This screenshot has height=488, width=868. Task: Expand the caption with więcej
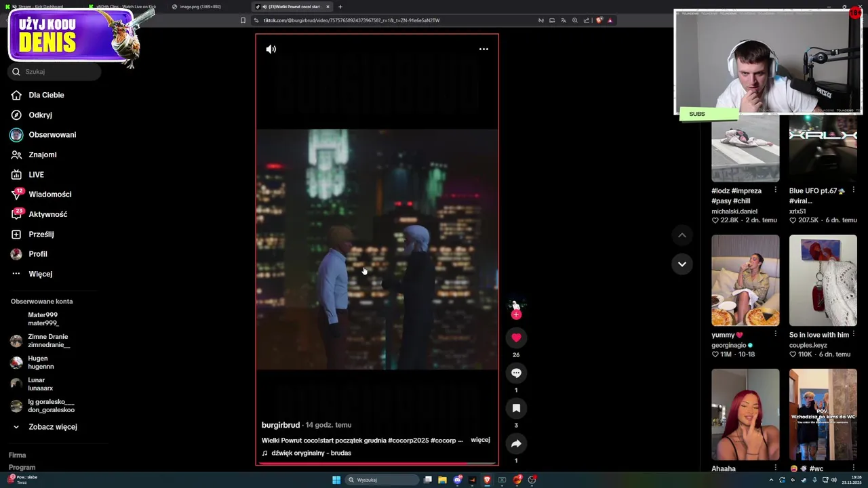(x=480, y=440)
